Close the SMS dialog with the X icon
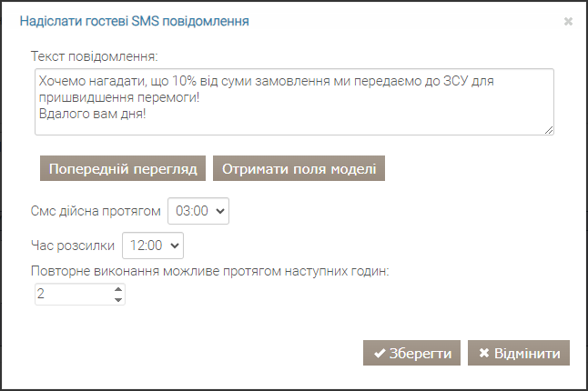 [568, 22]
